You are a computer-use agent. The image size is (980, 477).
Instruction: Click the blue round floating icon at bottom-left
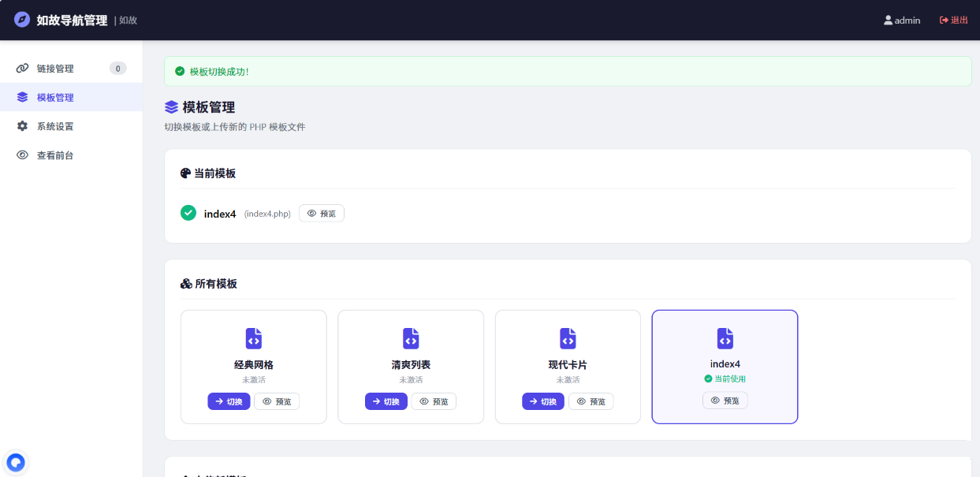pos(16,462)
